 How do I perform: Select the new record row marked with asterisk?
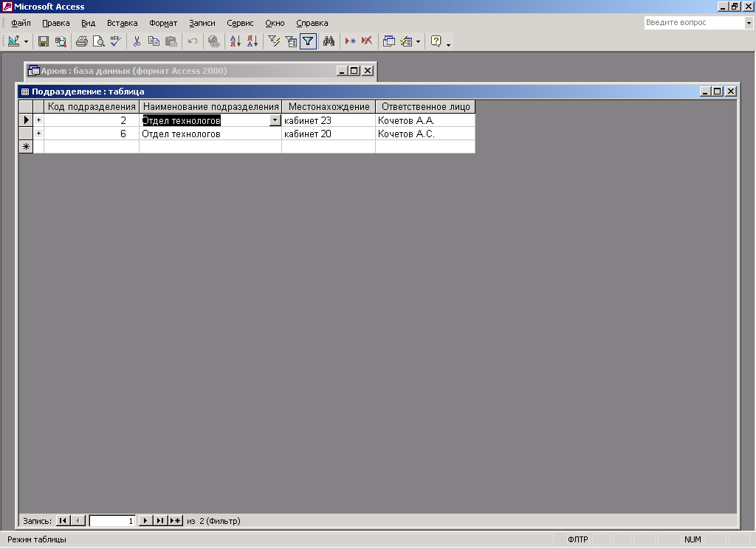[x=26, y=147]
